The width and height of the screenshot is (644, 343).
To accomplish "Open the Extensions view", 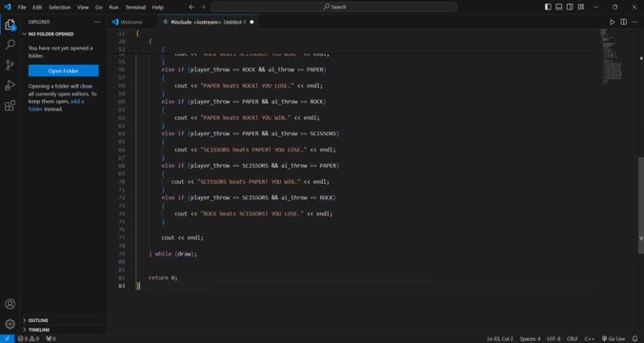I will point(10,106).
